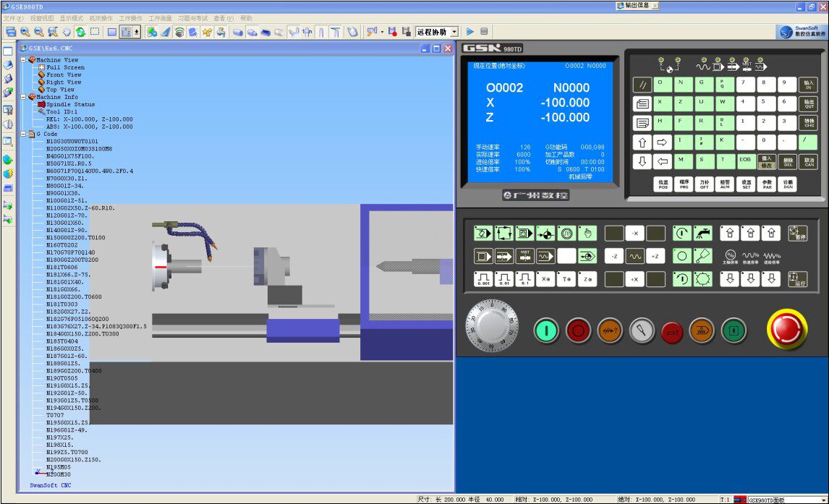The image size is (829, 504).
Task: Click the +Z jog key
Action: coord(655,256)
